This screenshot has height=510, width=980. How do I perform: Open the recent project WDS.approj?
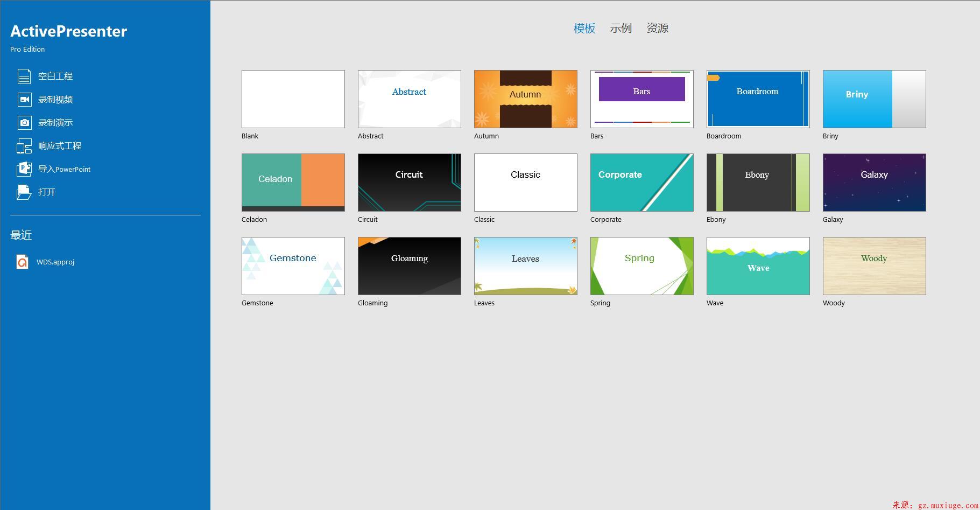(55, 262)
